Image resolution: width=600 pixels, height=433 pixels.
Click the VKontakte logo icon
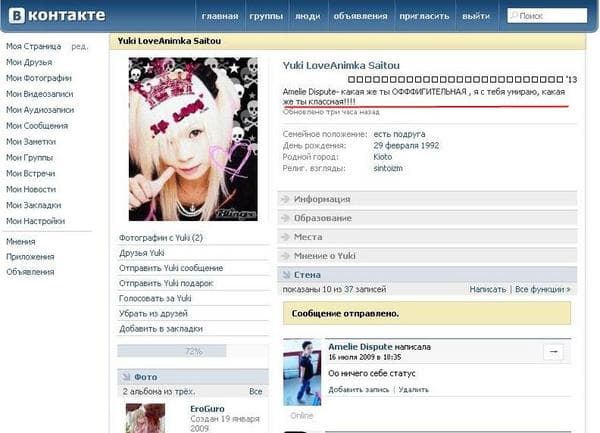click(17, 16)
